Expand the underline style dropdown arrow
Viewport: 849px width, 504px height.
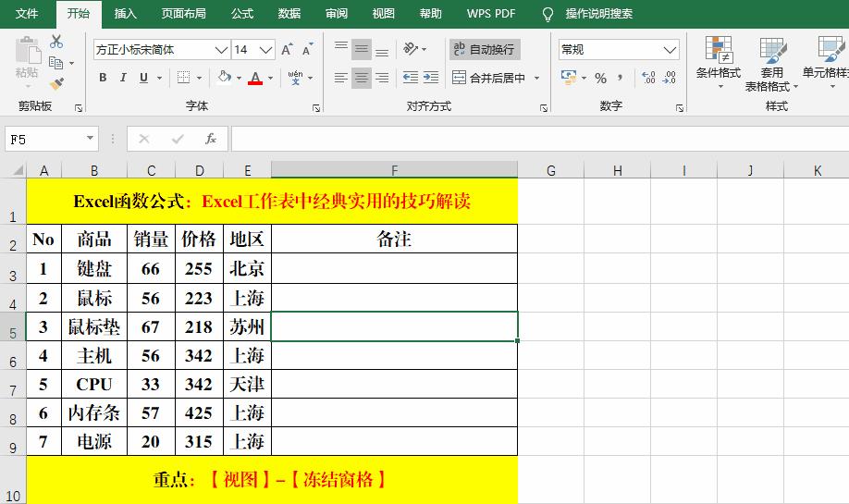tap(159, 78)
